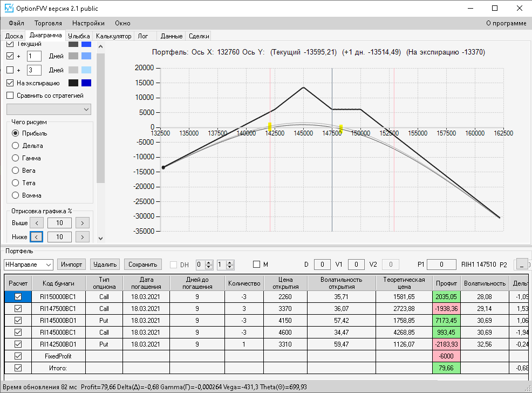Increment the second DH spinner value
The height and width of the screenshot is (393, 532).
click(x=230, y=262)
